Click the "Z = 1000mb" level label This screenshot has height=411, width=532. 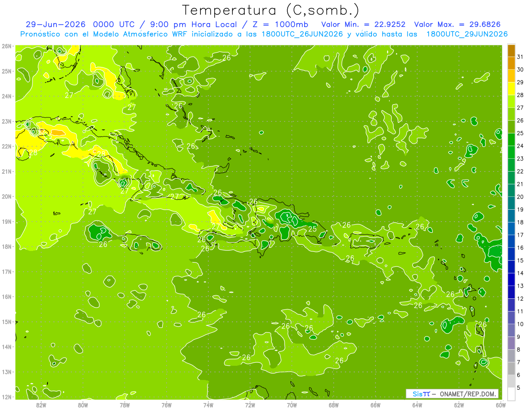click(x=281, y=24)
